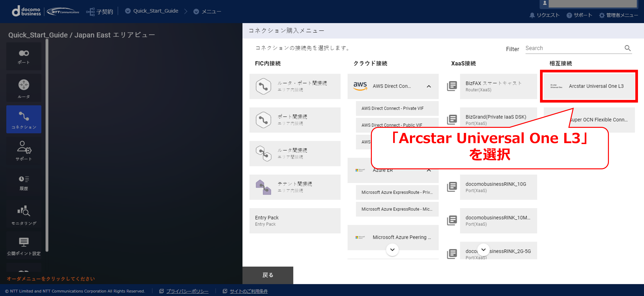Click the リクエスト bell icon
The width and height of the screenshot is (644, 296).
pyautogui.click(x=532, y=15)
